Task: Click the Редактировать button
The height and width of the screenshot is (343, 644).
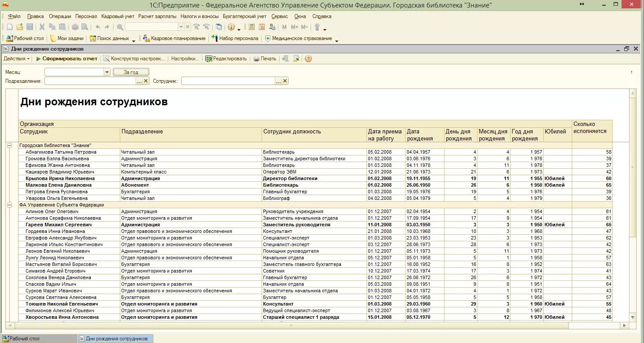Action: point(226,59)
